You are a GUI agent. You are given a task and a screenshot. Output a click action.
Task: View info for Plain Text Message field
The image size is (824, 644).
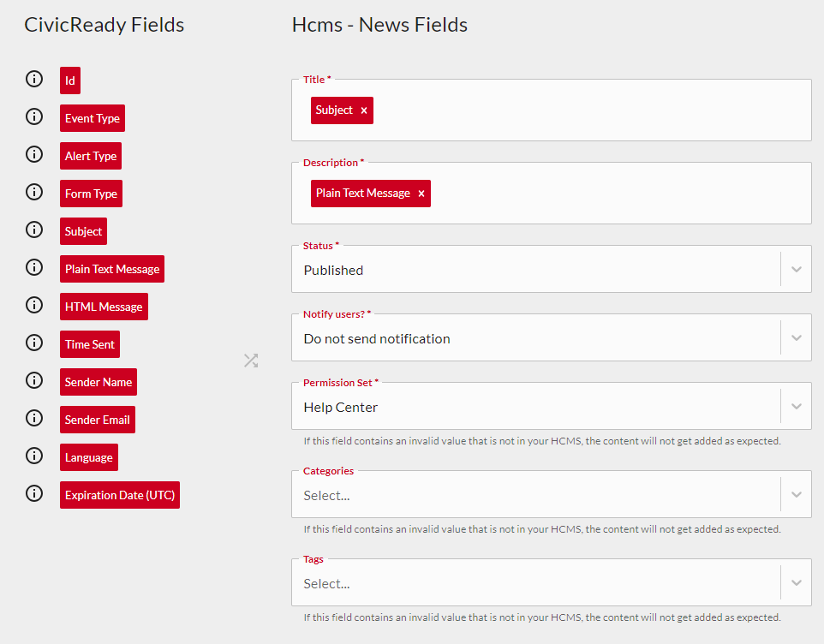34,267
